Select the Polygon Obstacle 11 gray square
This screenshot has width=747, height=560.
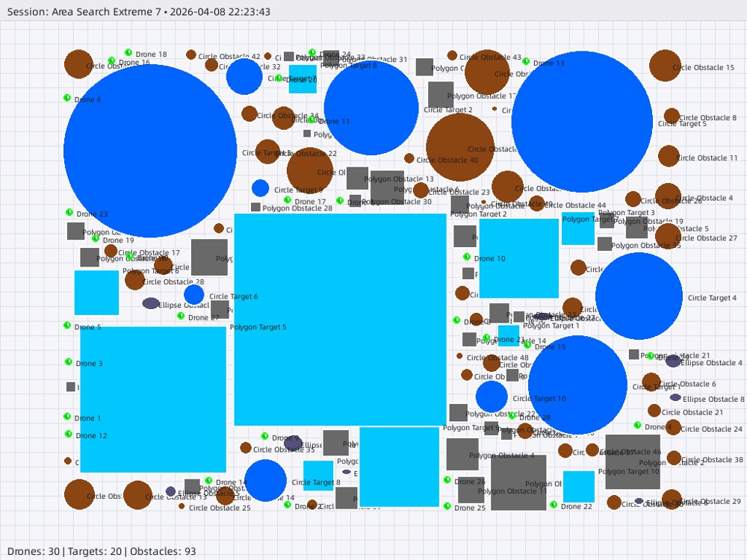click(519, 482)
